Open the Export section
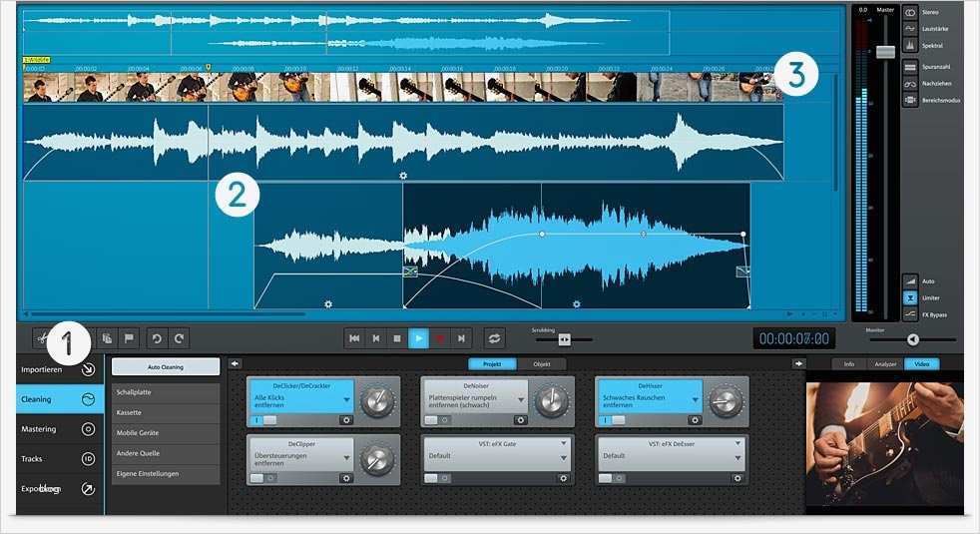Image resolution: width=980 pixels, height=534 pixels. pyautogui.click(x=60, y=488)
